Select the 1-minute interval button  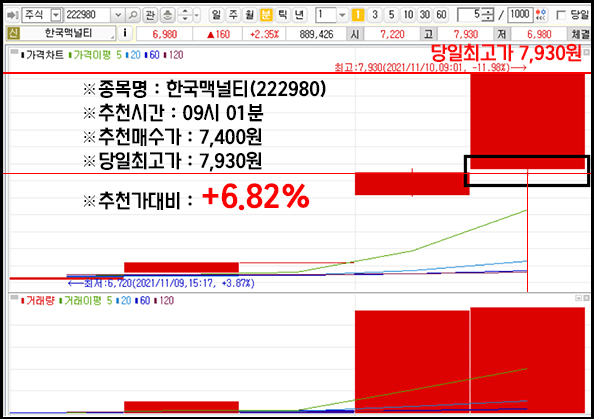358,15
